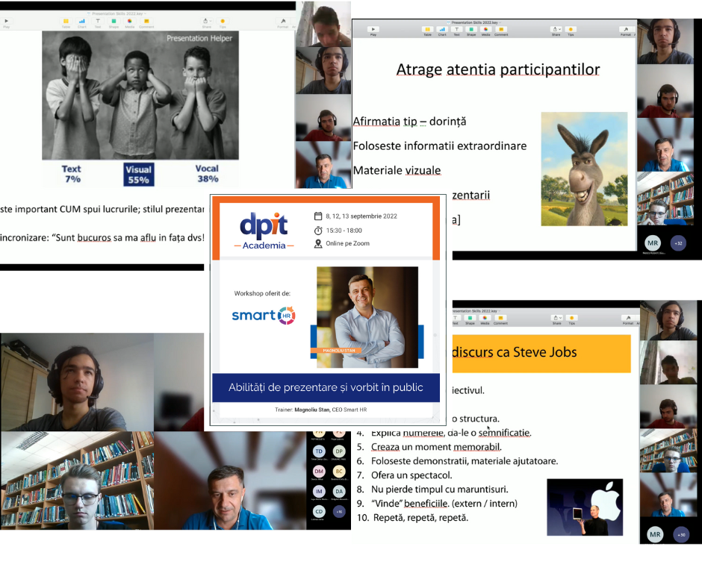Click Table icon in three-boys slide Keynote toolbar
Image resolution: width=702 pixels, height=588 pixels.
click(x=66, y=21)
